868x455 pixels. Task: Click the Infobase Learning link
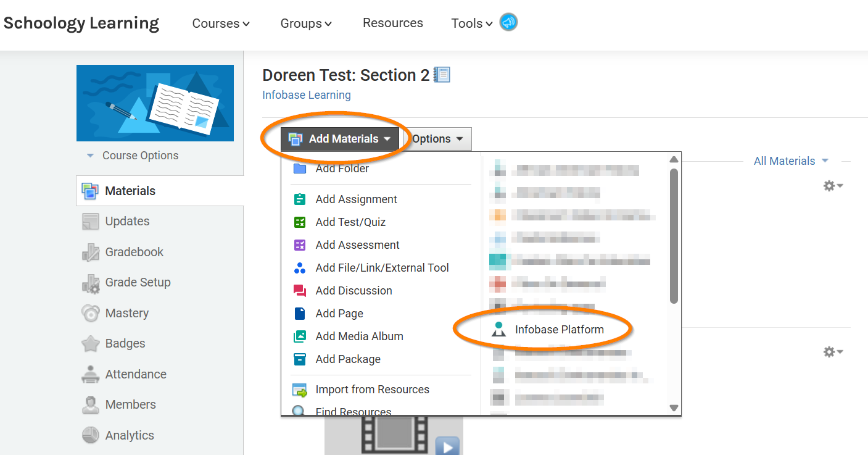(307, 95)
